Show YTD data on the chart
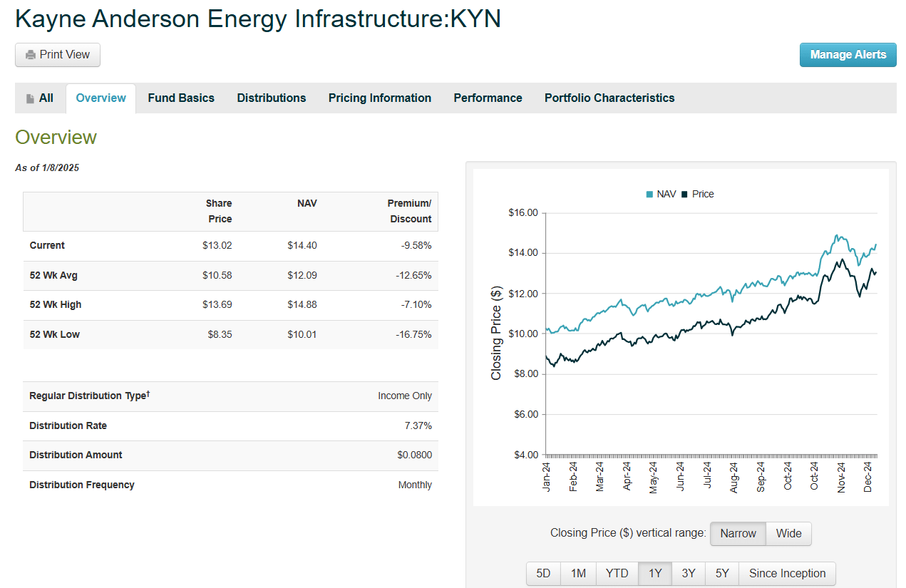The height and width of the screenshot is (588, 906). pyautogui.click(x=616, y=573)
